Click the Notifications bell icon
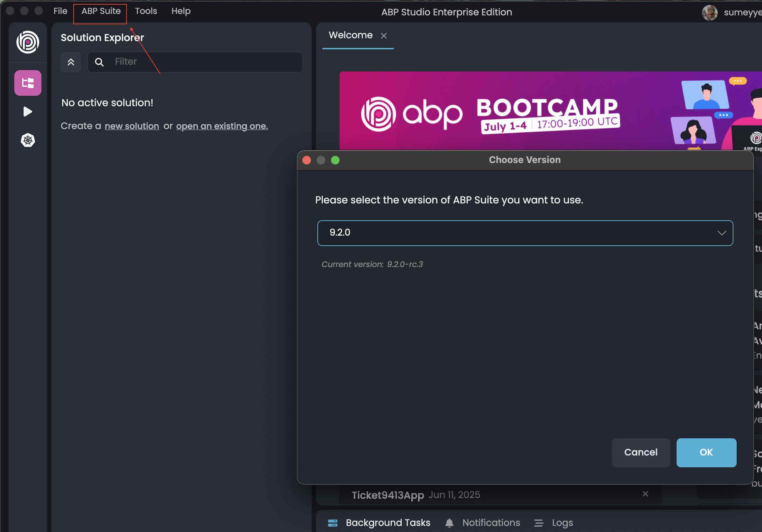The width and height of the screenshot is (762, 532). coord(449,523)
